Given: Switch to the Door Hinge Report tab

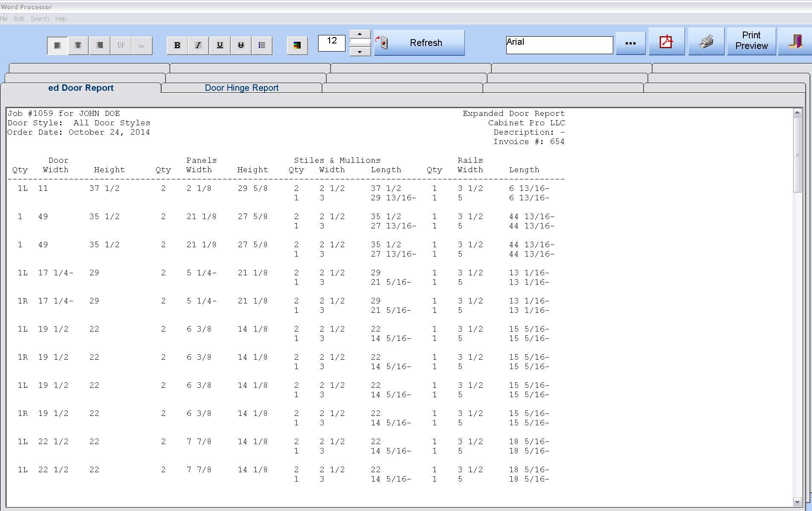Looking at the screenshot, I should click(x=242, y=88).
